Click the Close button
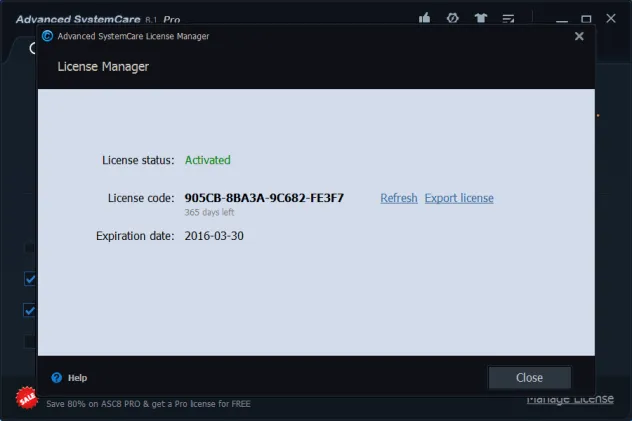The width and height of the screenshot is (632, 421). (530, 377)
